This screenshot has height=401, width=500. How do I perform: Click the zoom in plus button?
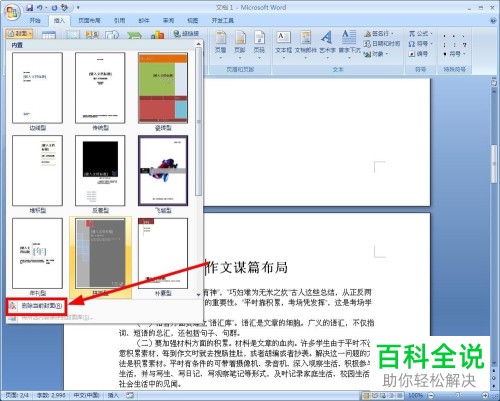pyautogui.click(x=485, y=396)
